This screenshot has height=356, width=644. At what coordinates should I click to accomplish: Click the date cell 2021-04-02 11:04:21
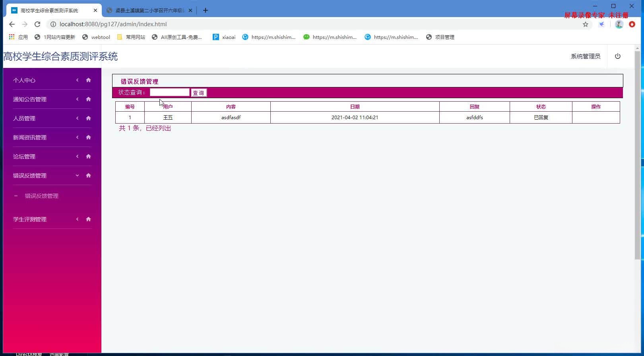point(355,118)
